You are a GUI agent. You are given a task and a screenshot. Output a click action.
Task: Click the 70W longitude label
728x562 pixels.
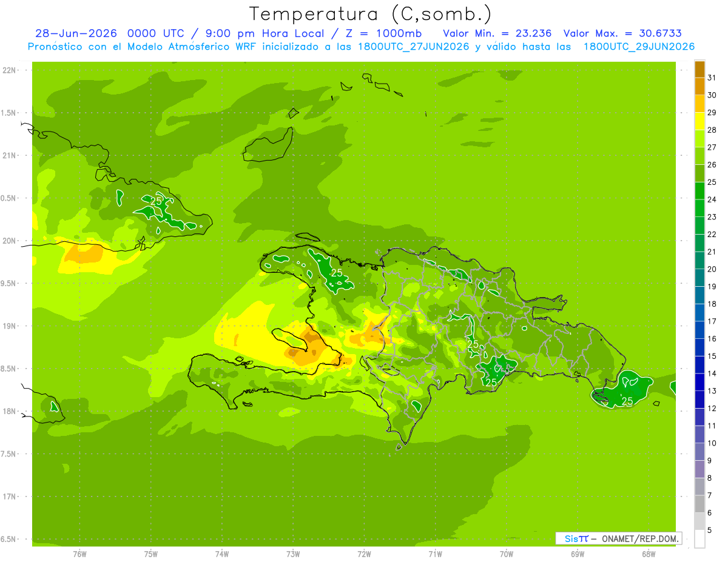[506, 554]
